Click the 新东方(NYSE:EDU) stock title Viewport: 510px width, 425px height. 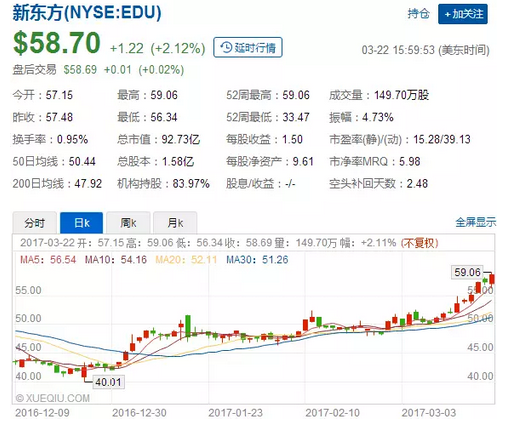tap(87, 13)
